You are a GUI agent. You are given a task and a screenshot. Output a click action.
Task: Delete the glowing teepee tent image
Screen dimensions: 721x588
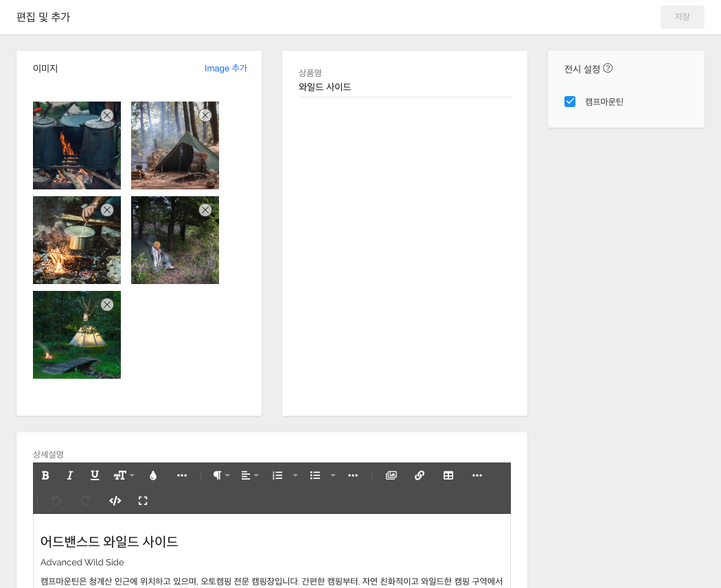tap(107, 305)
